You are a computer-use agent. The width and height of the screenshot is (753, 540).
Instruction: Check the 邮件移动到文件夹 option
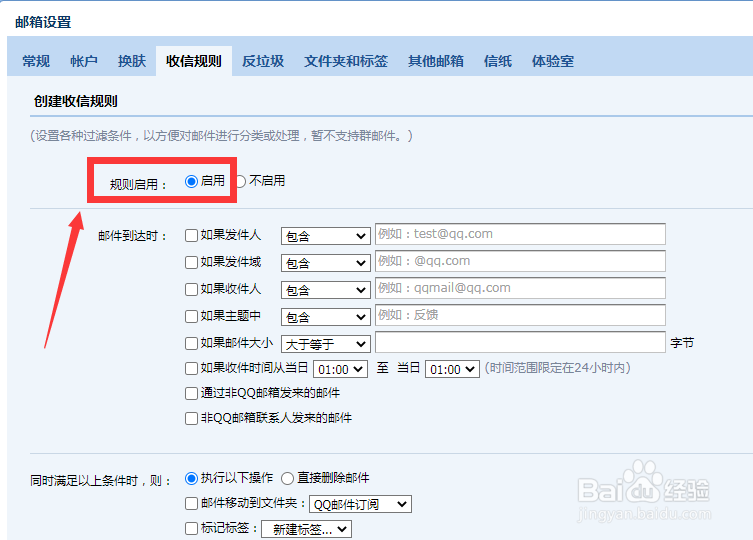191,503
